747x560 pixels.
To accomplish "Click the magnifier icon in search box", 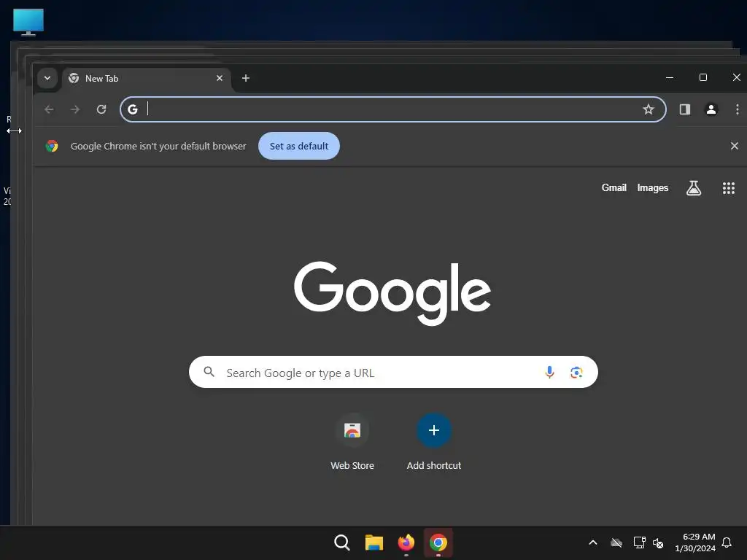I will click(209, 372).
